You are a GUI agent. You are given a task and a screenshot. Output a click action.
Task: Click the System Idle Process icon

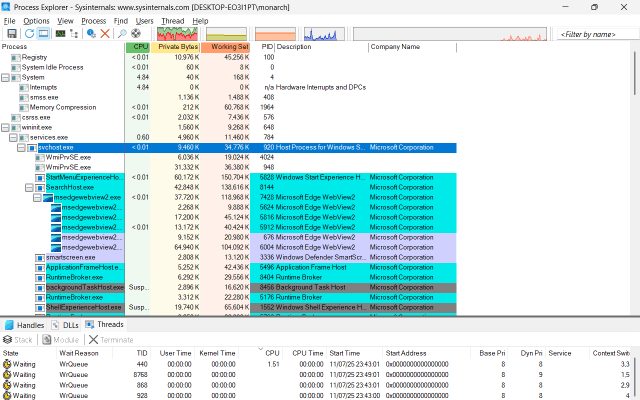click(x=16, y=68)
